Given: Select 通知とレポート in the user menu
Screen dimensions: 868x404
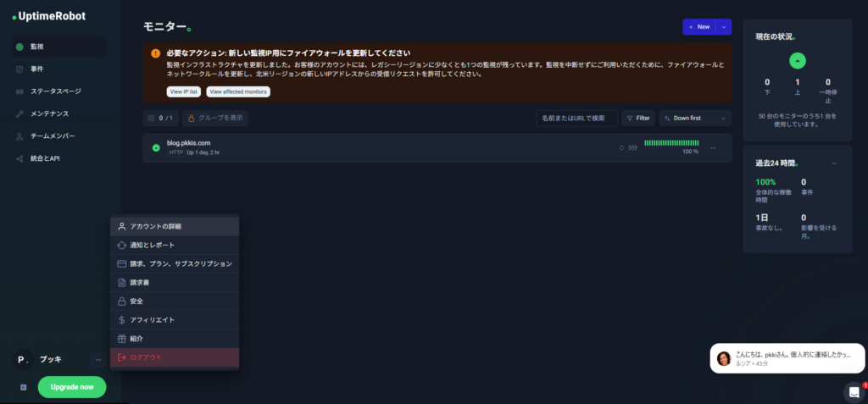Looking at the screenshot, I should 175,245.
